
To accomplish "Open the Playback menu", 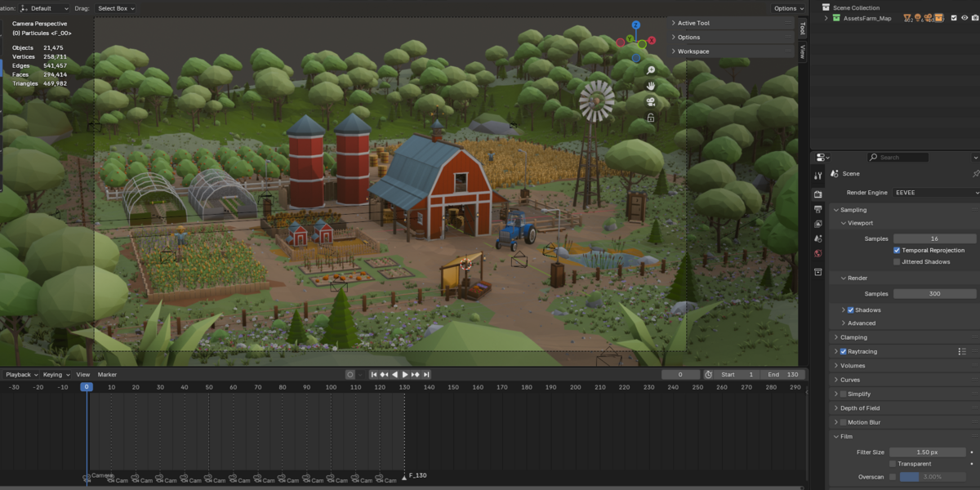I will (20, 374).
